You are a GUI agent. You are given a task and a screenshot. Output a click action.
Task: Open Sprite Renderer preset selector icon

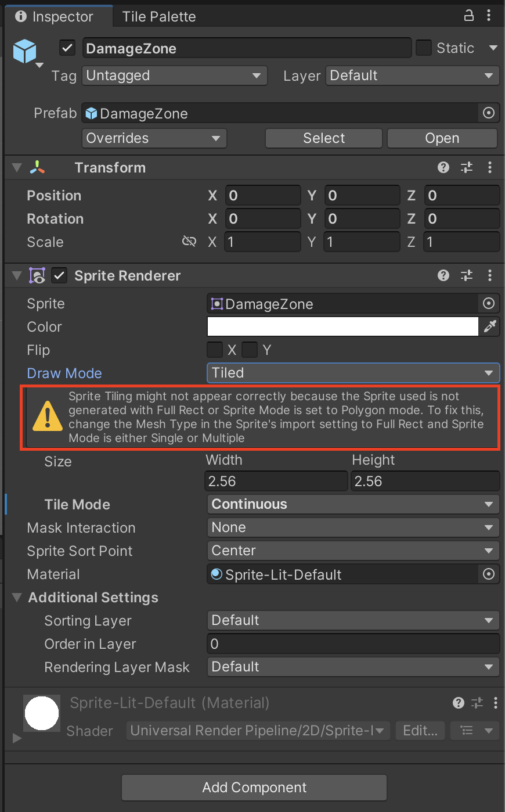click(x=467, y=276)
